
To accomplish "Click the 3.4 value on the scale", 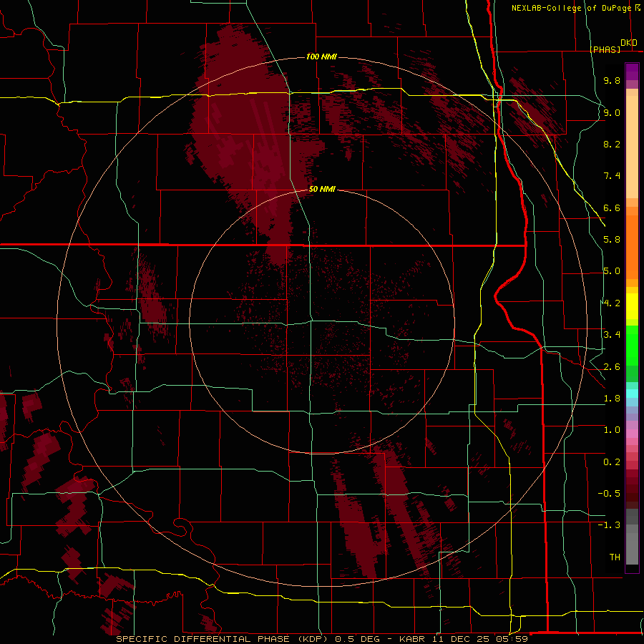I will point(612,335).
